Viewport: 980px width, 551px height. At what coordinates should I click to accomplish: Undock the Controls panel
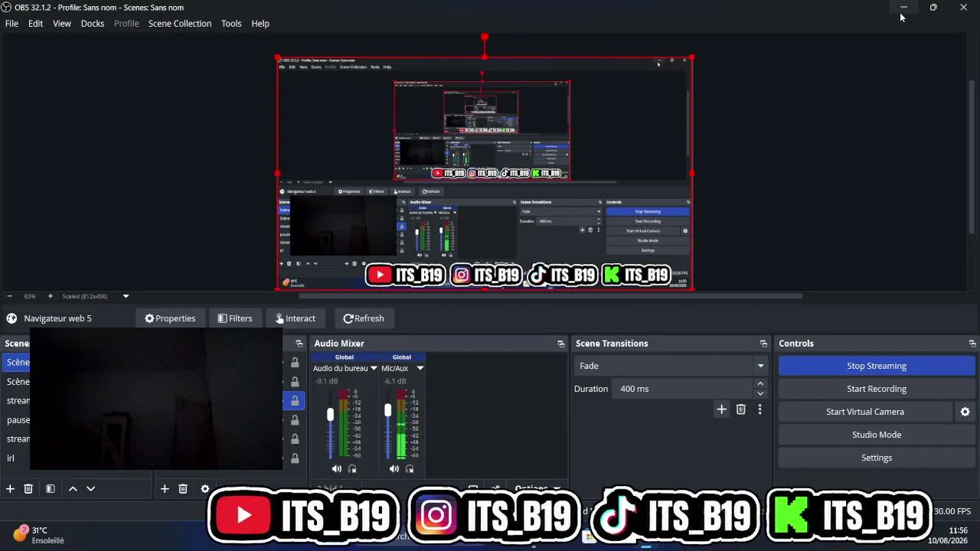pyautogui.click(x=972, y=344)
